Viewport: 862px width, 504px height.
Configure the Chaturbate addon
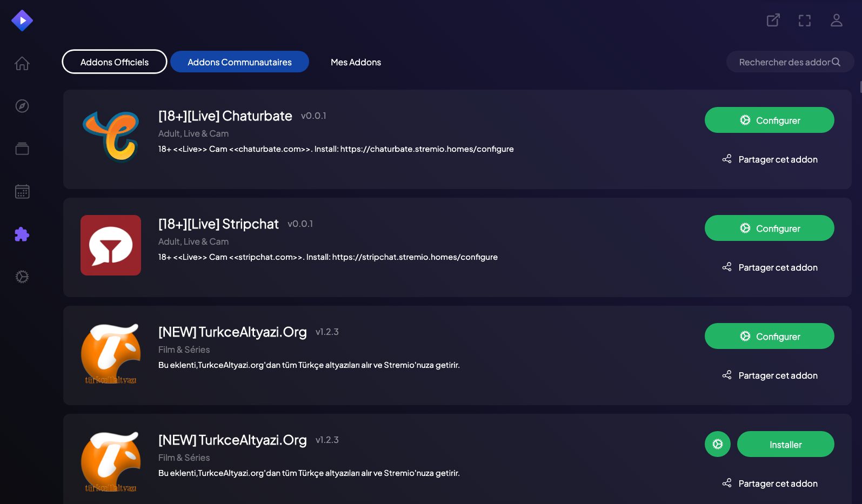tap(770, 120)
